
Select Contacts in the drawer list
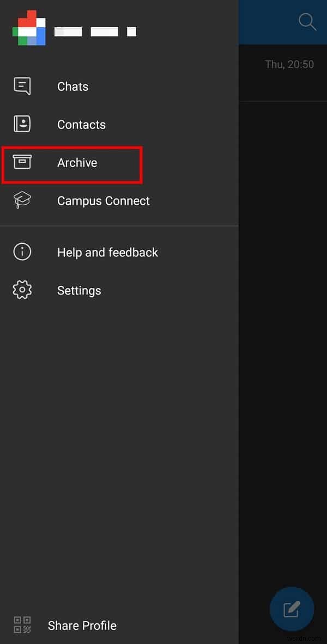pyautogui.click(x=81, y=124)
